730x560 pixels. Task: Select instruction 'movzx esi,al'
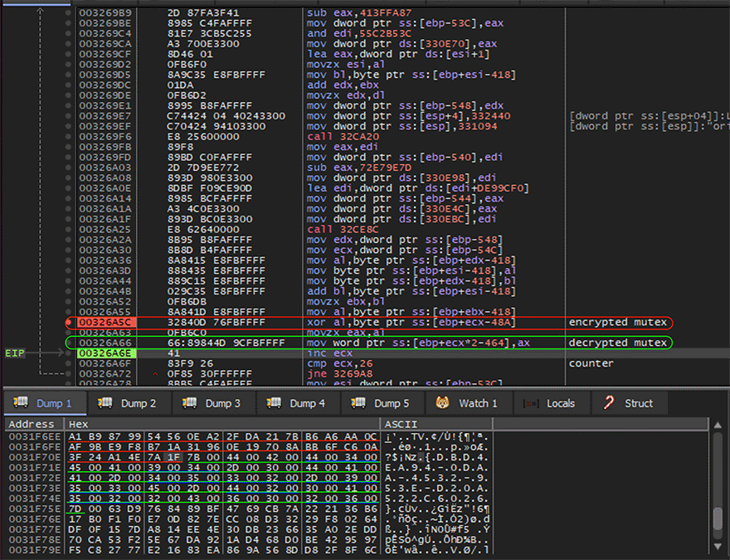pos(346,64)
